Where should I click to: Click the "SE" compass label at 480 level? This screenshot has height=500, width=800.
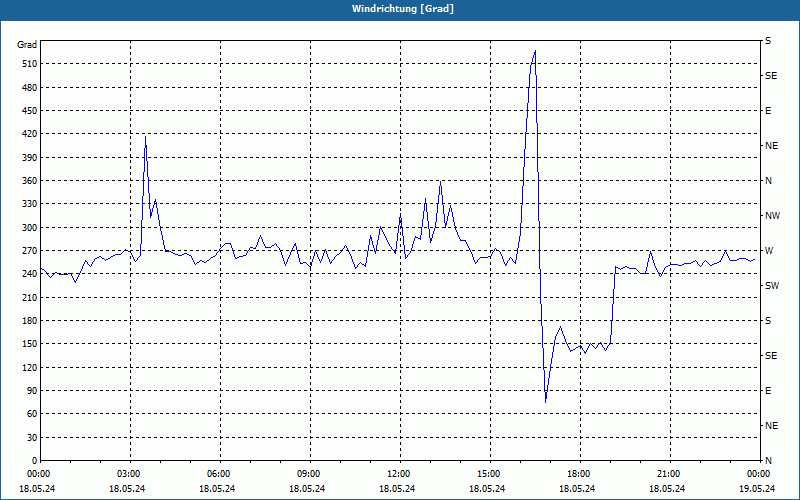[771, 76]
